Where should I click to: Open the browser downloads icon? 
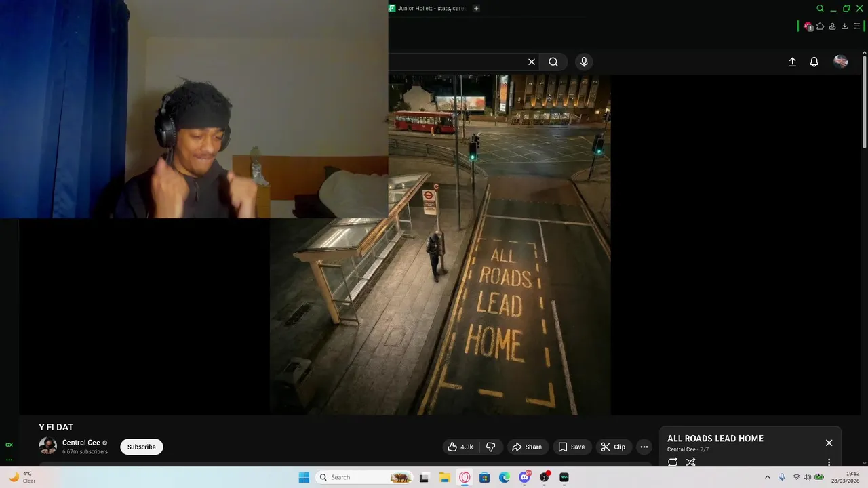pyautogui.click(x=844, y=26)
